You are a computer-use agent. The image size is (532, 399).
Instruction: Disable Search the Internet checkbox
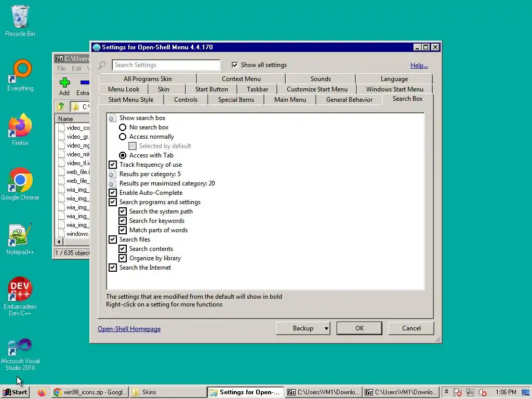pyautogui.click(x=113, y=268)
